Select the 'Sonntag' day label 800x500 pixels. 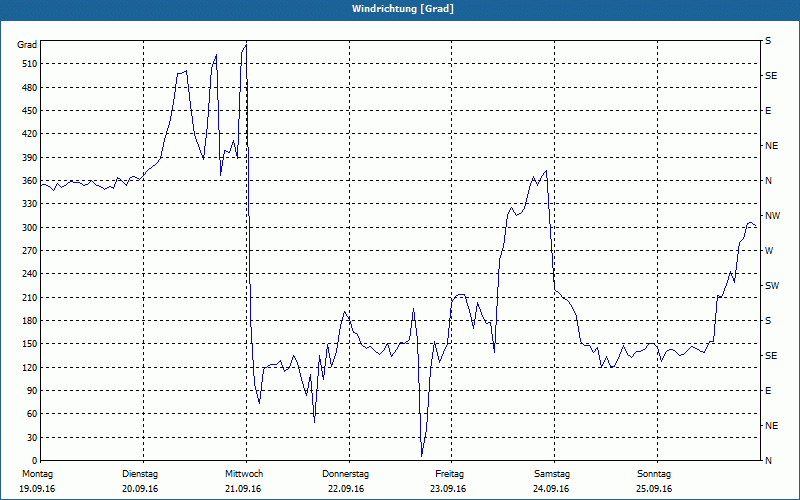pyautogui.click(x=654, y=474)
